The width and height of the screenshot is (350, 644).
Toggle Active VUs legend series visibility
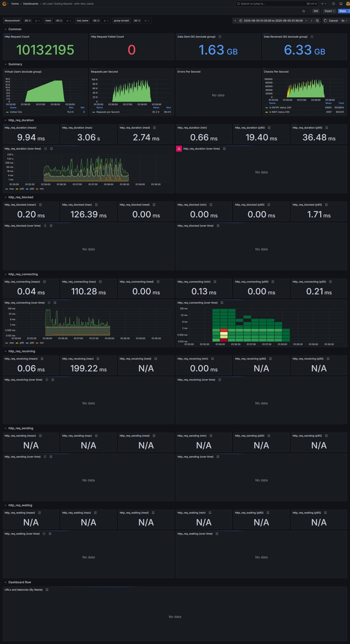tap(14, 112)
